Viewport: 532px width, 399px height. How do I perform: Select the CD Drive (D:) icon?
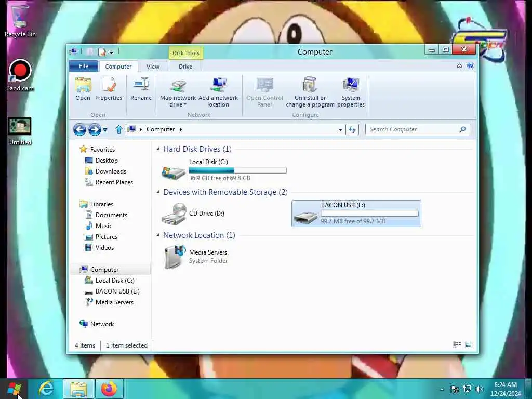click(x=174, y=214)
